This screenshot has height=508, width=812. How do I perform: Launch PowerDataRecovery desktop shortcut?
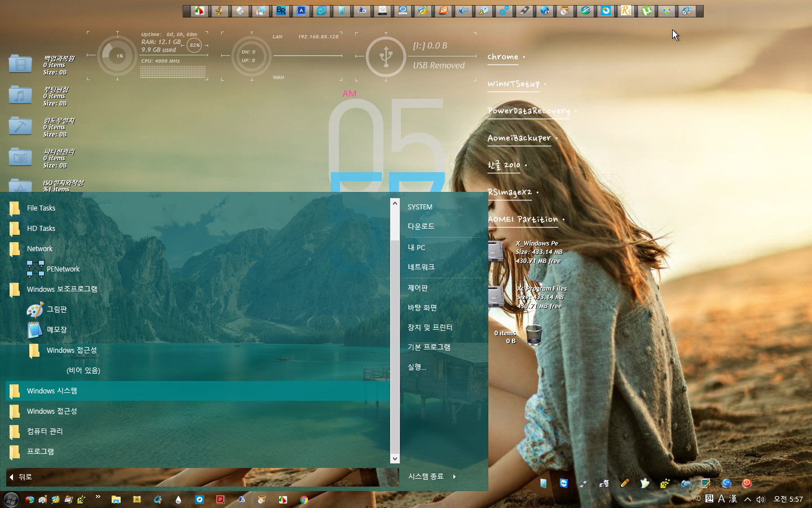pyautogui.click(x=529, y=111)
